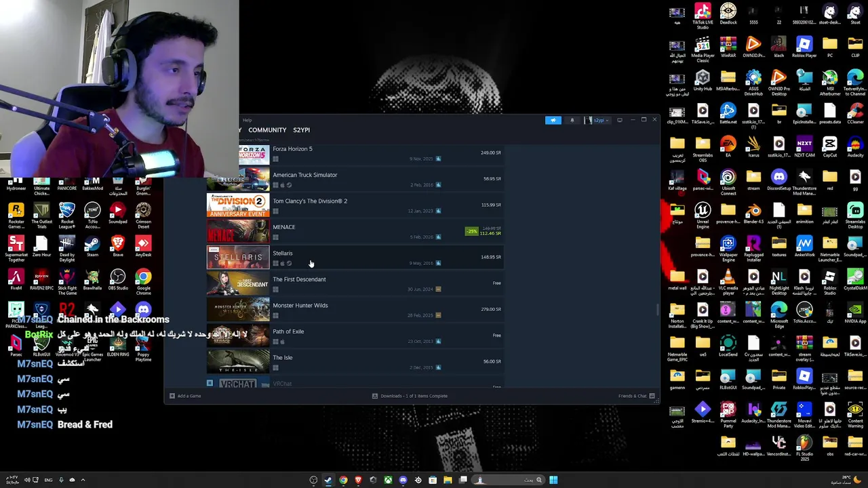Select FL Studio 2025 desktop icon
The width and height of the screenshot is (868, 488).
[x=804, y=449]
